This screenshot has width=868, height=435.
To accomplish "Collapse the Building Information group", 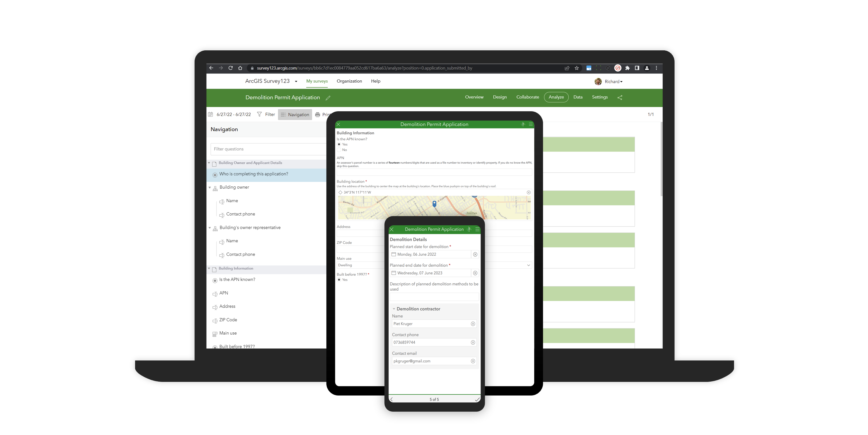I will 209,268.
